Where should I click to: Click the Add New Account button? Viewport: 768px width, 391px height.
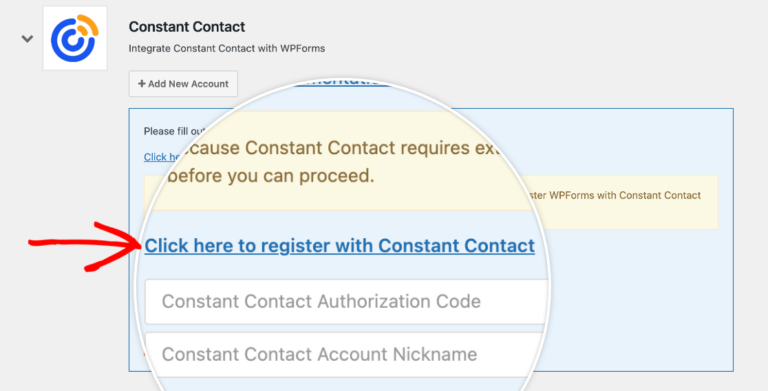click(x=183, y=84)
